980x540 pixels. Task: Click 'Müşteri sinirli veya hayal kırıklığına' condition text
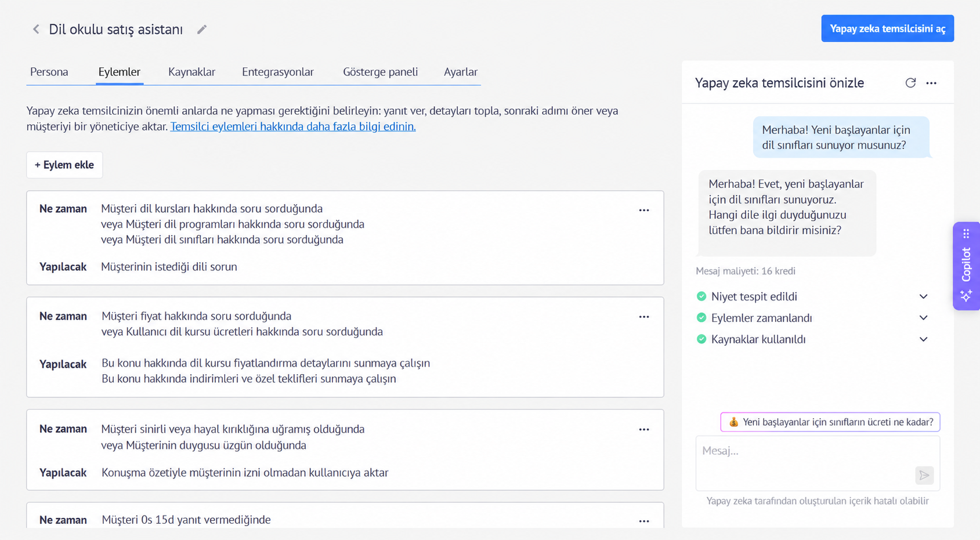point(233,429)
